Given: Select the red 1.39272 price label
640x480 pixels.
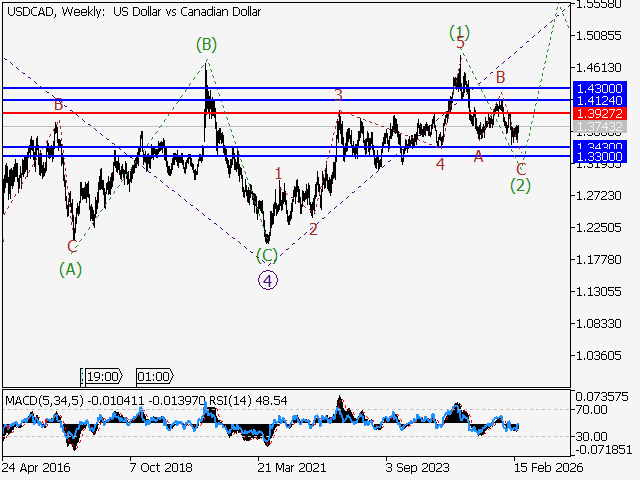Looking at the screenshot, I should tap(600, 114).
